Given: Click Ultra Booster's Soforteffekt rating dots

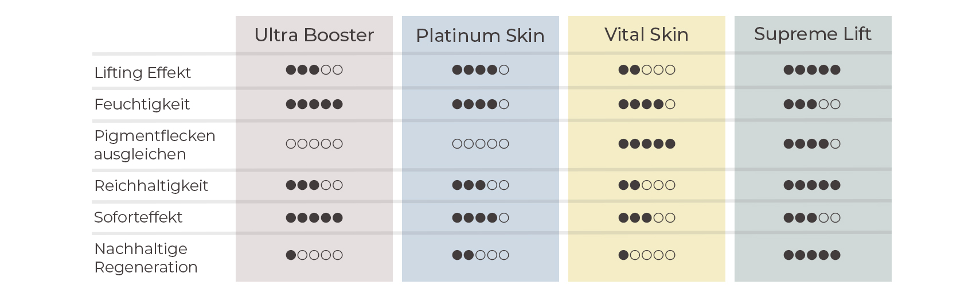Looking at the screenshot, I should (314, 218).
